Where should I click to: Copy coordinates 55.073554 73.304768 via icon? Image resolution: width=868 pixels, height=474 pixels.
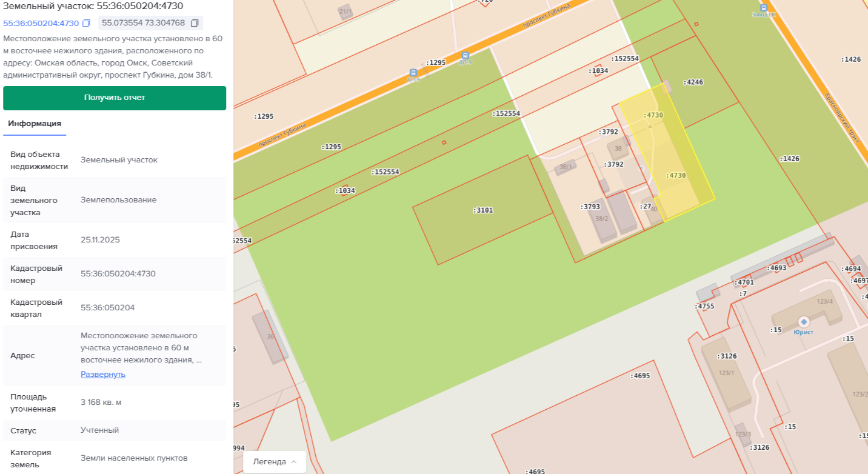195,23
